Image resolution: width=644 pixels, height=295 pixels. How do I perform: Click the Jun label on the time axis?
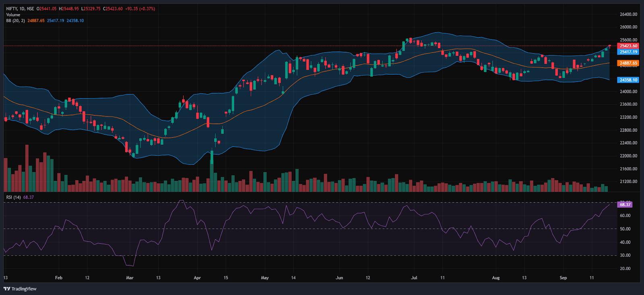339,278
